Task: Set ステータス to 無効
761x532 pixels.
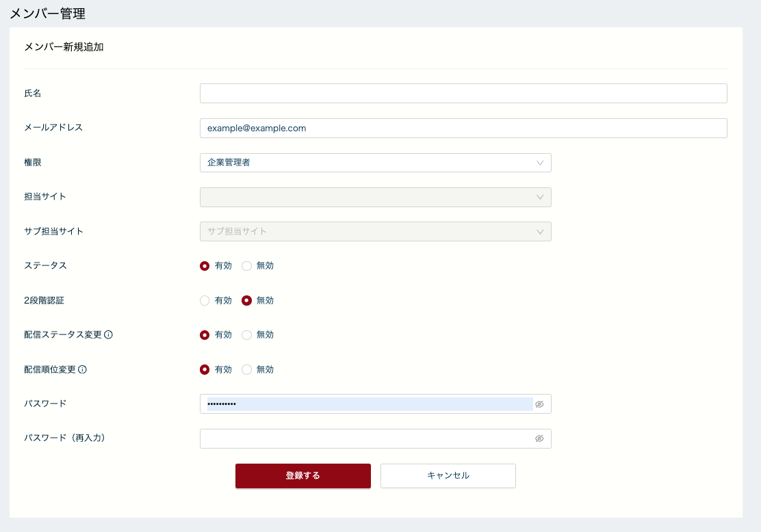Action: [x=246, y=266]
